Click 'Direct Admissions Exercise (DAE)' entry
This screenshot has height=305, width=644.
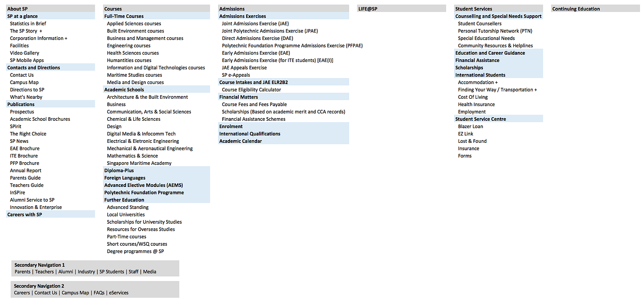click(258, 38)
